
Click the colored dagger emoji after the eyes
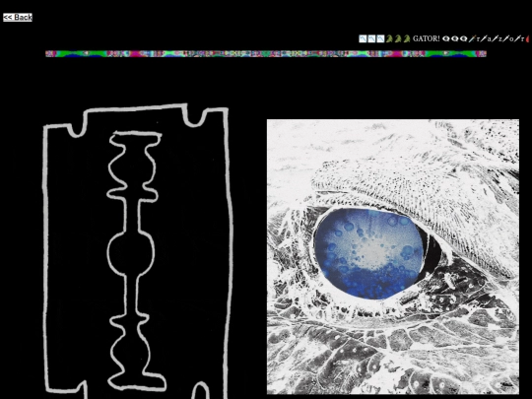click(472, 38)
